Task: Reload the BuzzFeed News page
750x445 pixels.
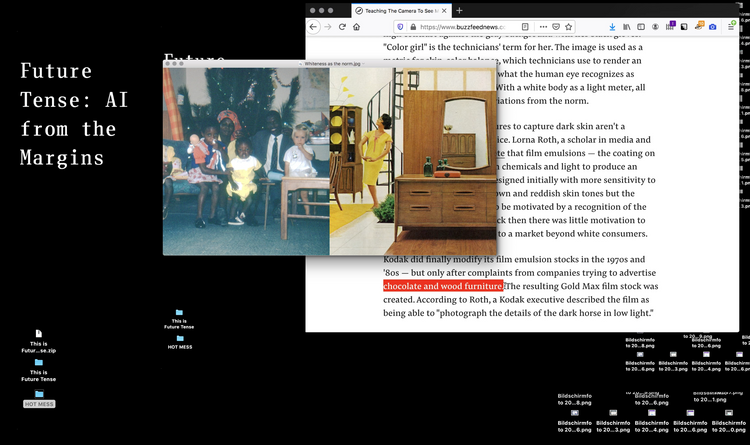Action: tap(342, 26)
